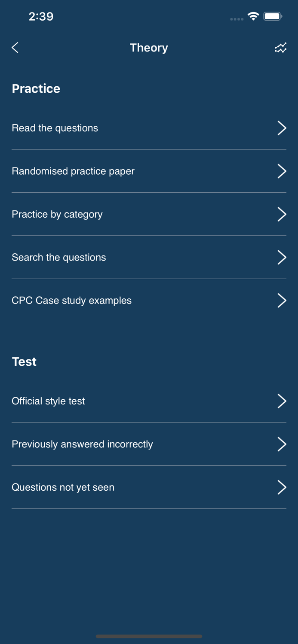Tap chevron beside Practice by category
This screenshot has width=298, height=644.
pos(282,214)
